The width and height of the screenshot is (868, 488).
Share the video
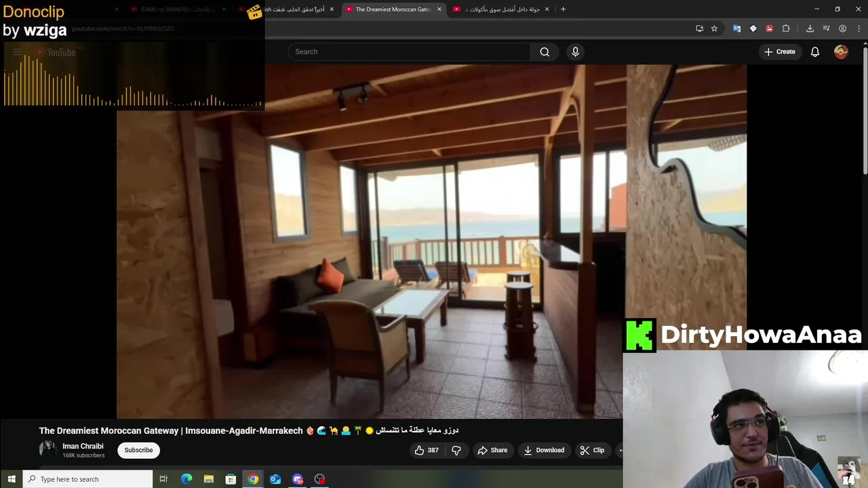point(492,450)
